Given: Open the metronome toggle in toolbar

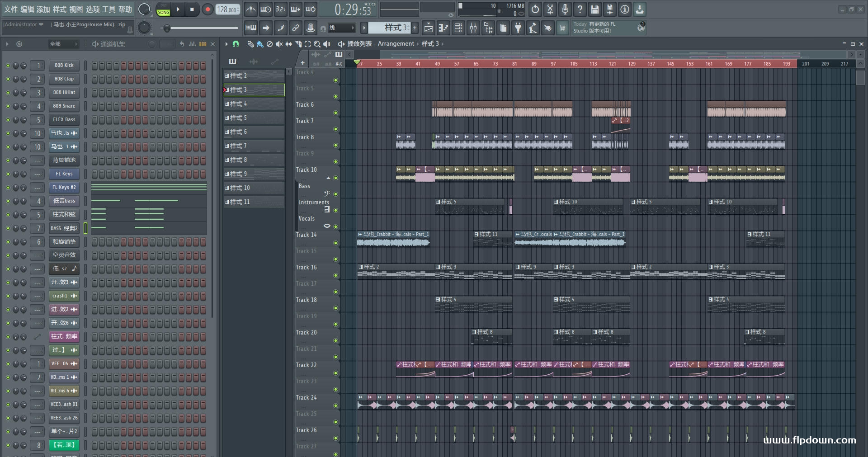Looking at the screenshot, I should pyautogui.click(x=251, y=9).
